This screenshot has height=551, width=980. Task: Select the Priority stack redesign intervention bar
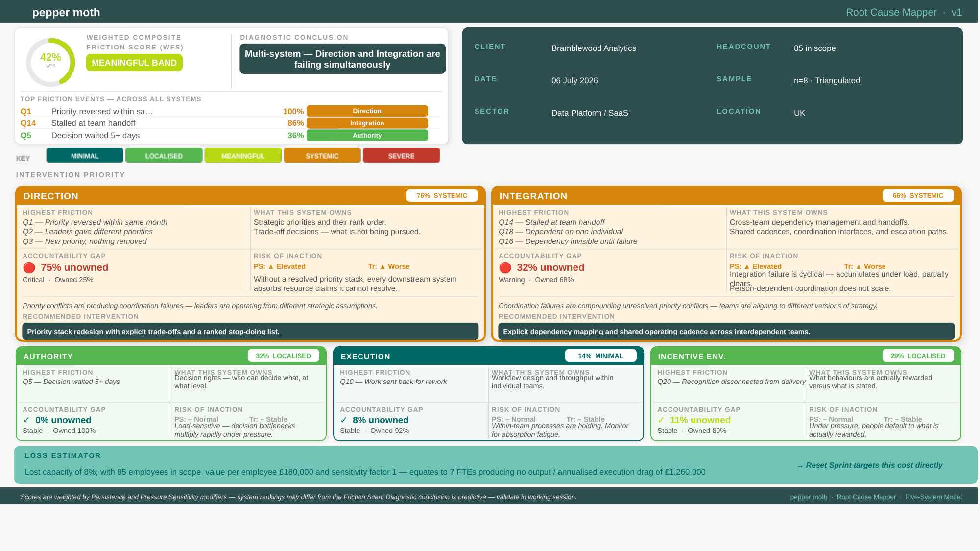(x=250, y=332)
